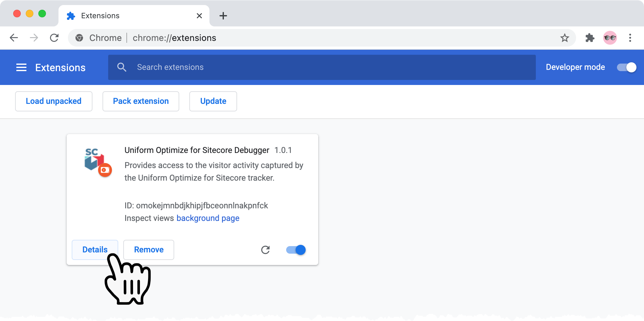Click Load unpacked button
Image resolution: width=644 pixels, height=321 pixels.
54,101
